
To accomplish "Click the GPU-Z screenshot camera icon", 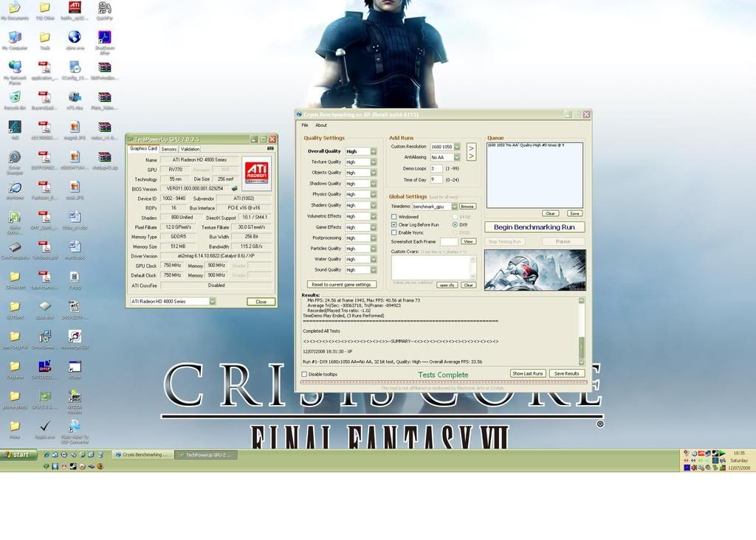I will coord(270,149).
